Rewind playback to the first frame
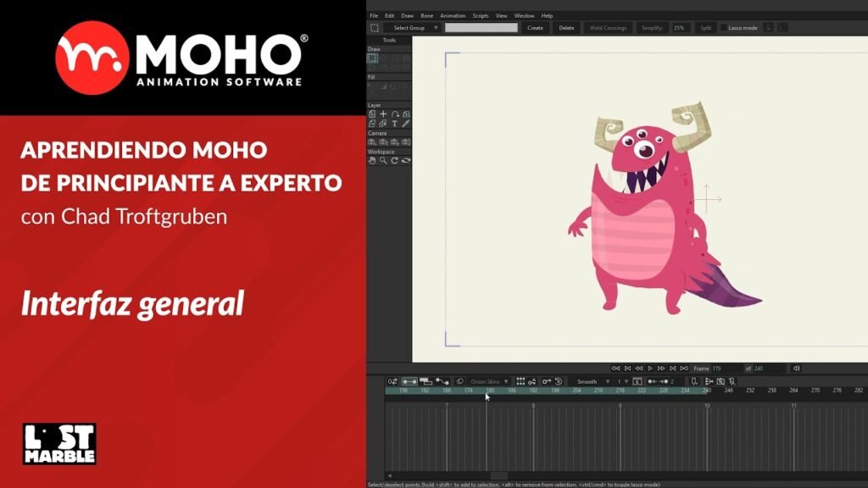868x488 pixels. click(615, 369)
